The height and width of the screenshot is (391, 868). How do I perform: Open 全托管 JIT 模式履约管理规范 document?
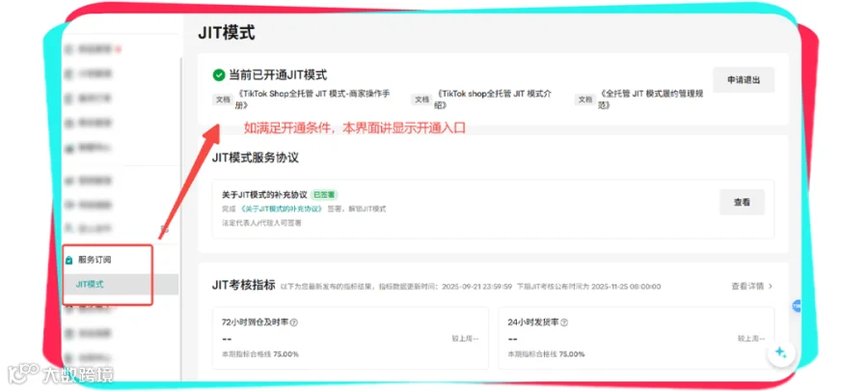(650, 99)
